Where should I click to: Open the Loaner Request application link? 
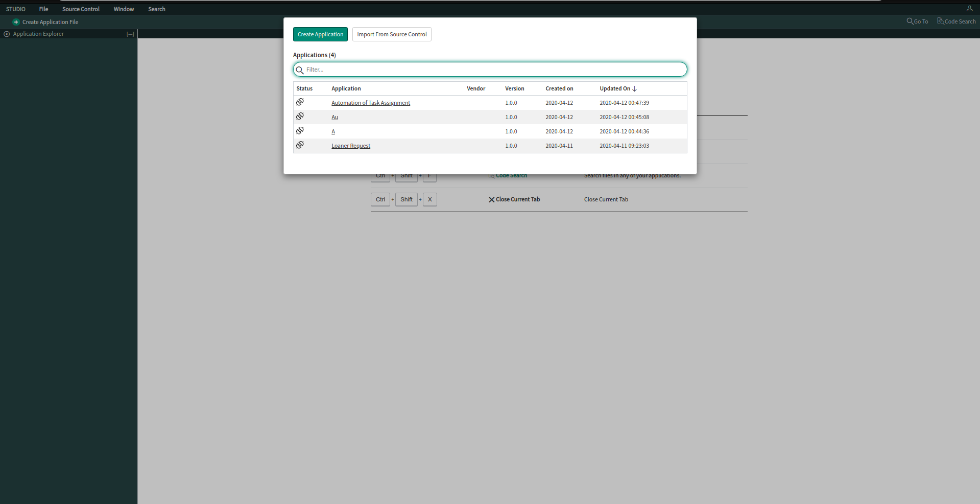tap(351, 145)
